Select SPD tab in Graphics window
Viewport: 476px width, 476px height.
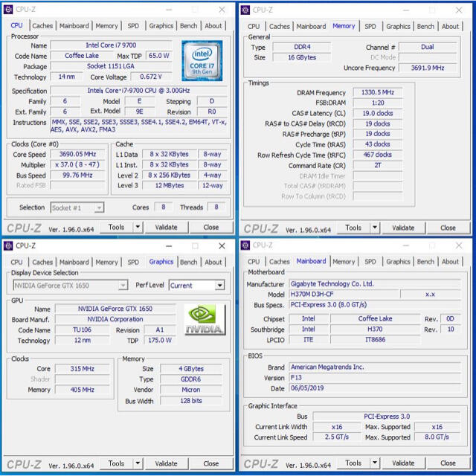coord(133,262)
